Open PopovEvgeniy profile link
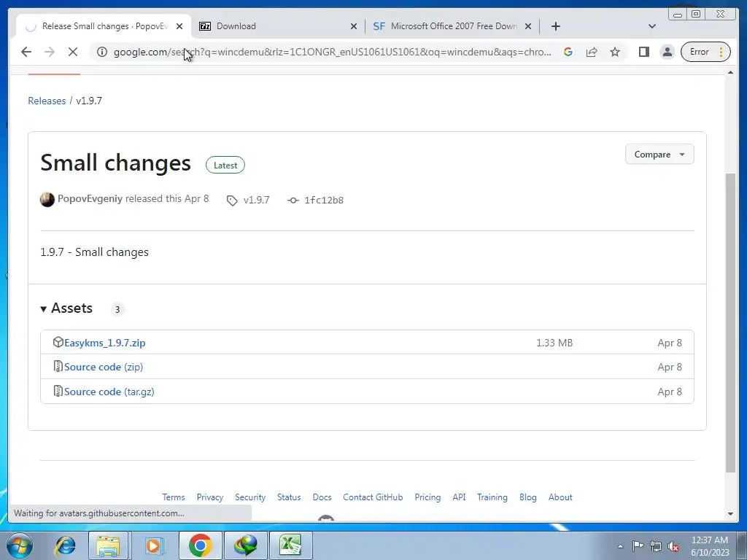The image size is (747, 560). coord(90,198)
